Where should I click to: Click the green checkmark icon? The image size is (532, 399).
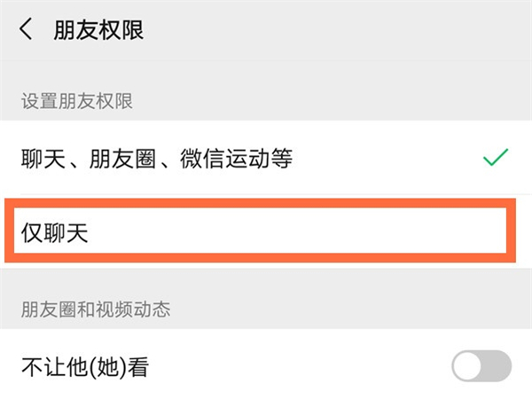click(495, 159)
